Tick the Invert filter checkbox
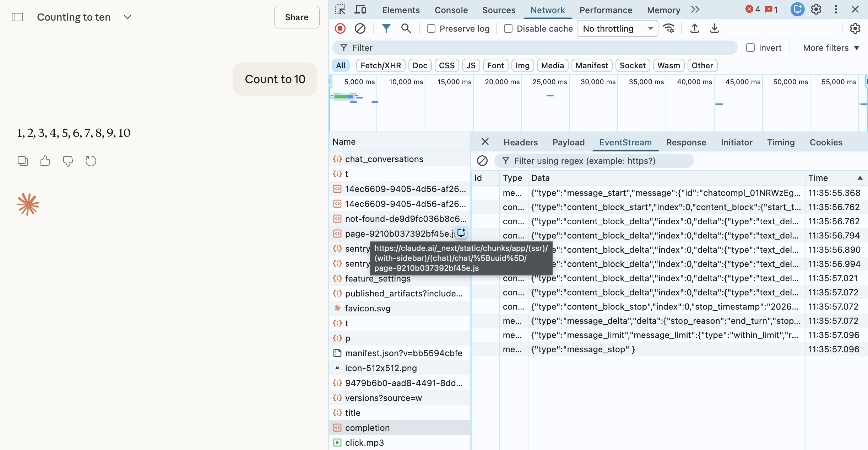This screenshot has width=868, height=450. click(750, 48)
